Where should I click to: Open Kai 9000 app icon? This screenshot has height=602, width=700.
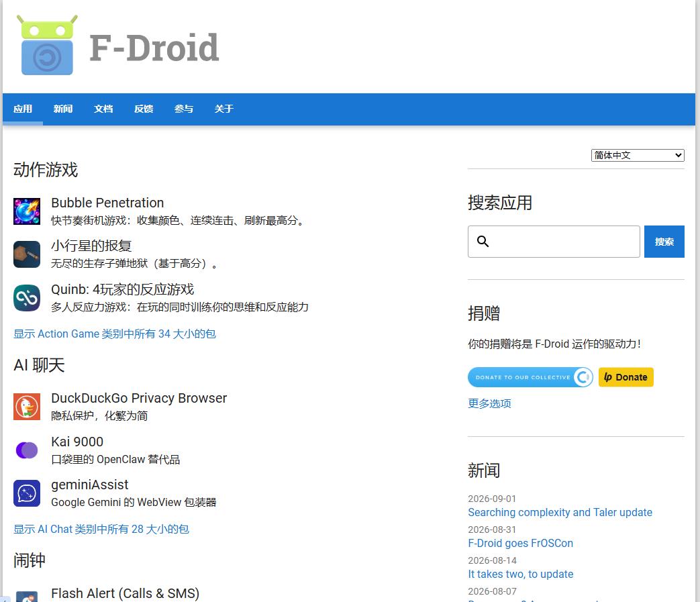[27, 450]
